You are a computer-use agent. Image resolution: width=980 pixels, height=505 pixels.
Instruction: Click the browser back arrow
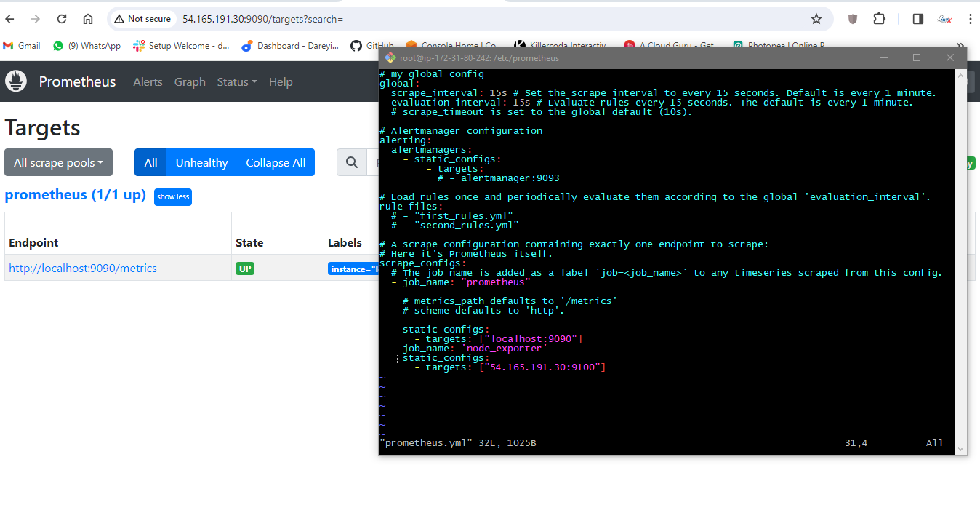[x=15, y=19]
